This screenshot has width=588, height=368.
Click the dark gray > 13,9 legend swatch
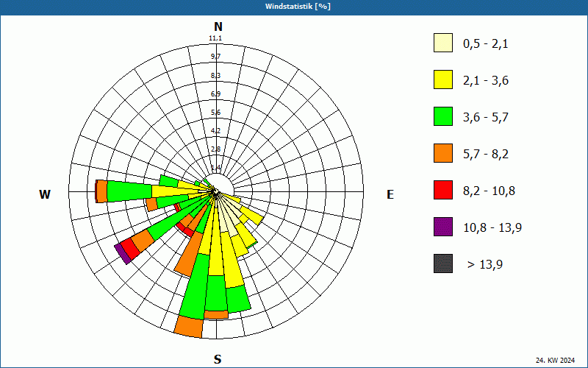pos(443,263)
